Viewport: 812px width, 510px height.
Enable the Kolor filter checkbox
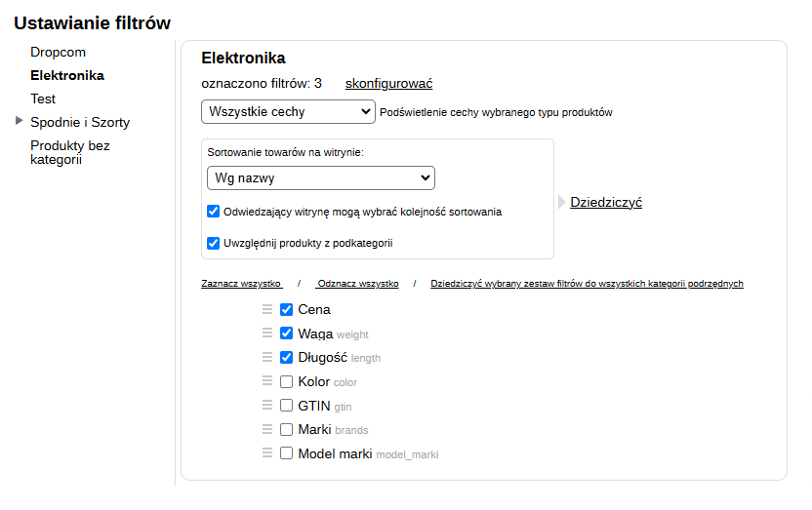(287, 381)
